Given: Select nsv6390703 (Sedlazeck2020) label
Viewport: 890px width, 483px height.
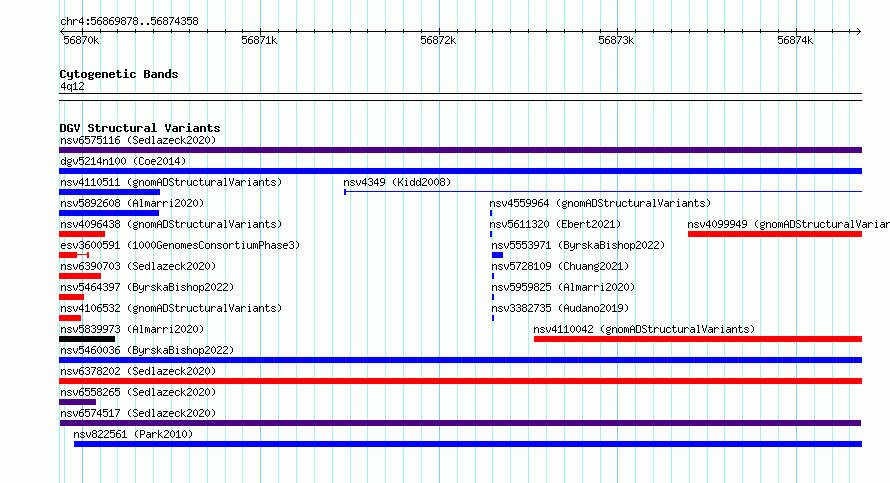Looking at the screenshot, I should tap(138, 266).
